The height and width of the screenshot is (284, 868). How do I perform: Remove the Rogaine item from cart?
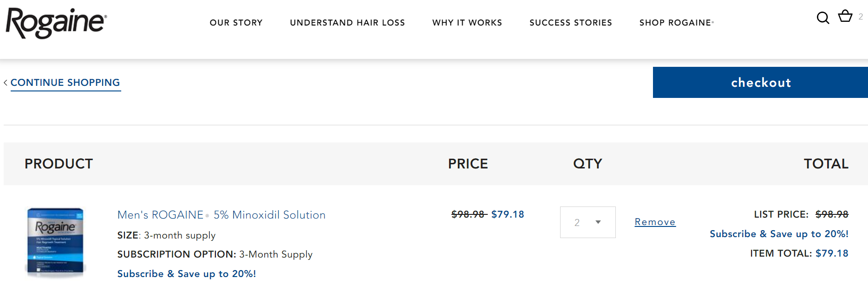(655, 222)
